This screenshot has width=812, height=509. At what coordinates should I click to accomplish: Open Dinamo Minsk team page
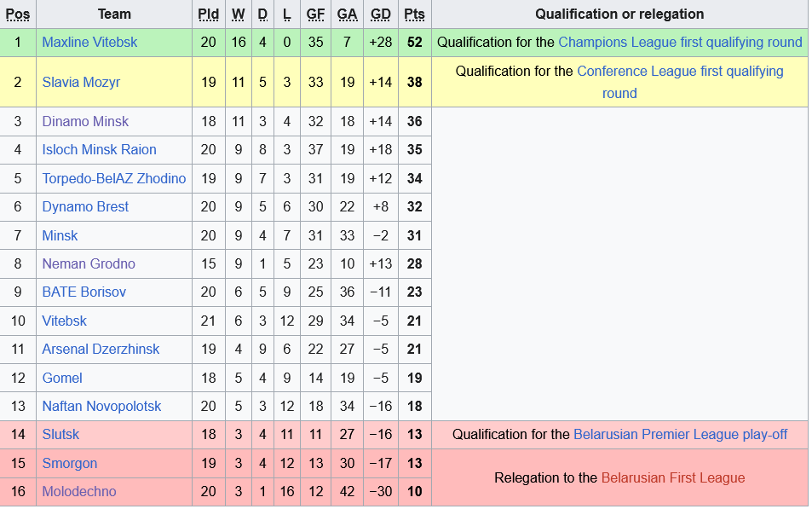(x=85, y=121)
